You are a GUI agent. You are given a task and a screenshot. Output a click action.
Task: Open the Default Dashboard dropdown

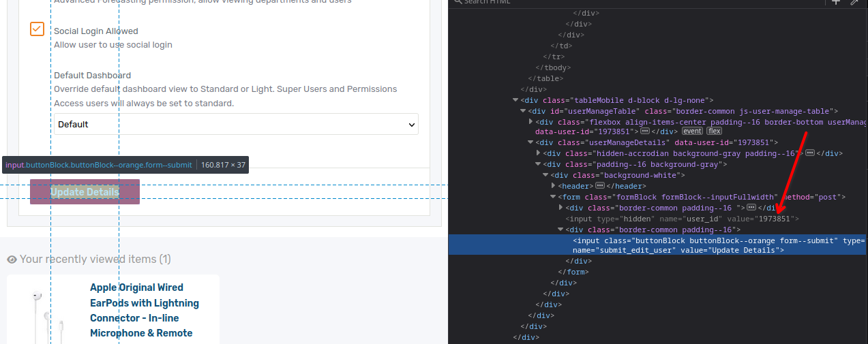[236, 125]
